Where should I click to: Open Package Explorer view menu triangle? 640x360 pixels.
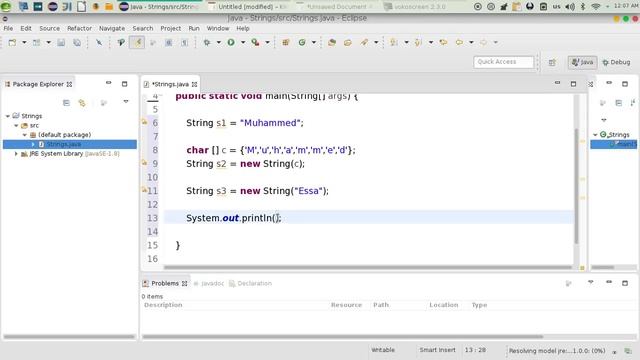tap(126, 102)
